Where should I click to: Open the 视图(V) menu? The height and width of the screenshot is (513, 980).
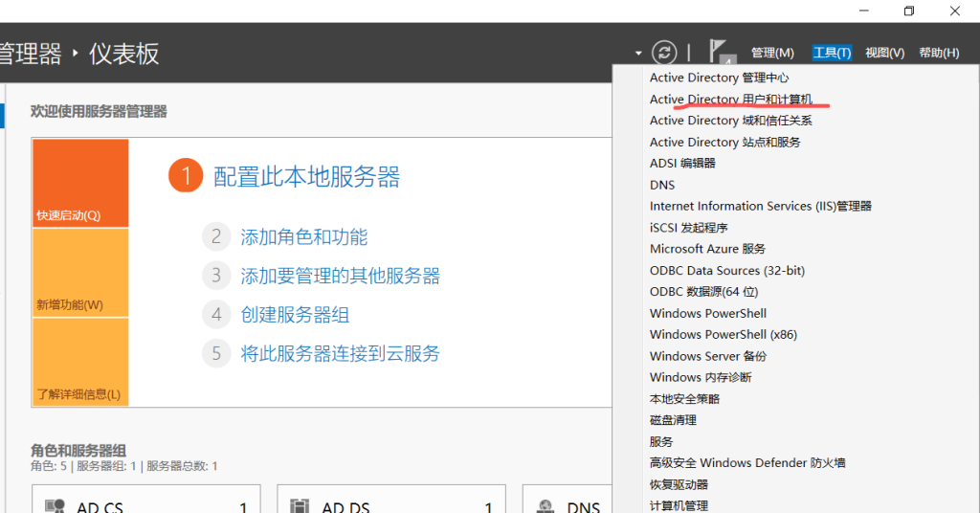[884, 53]
